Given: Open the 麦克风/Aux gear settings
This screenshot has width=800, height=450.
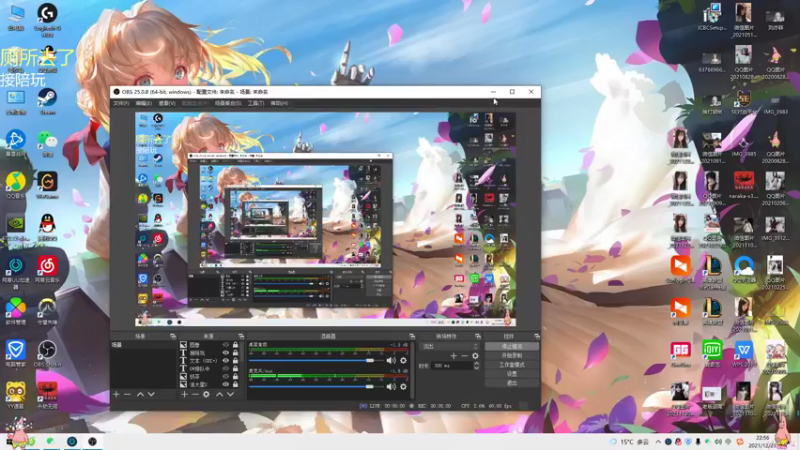Looking at the screenshot, I should coord(403,387).
